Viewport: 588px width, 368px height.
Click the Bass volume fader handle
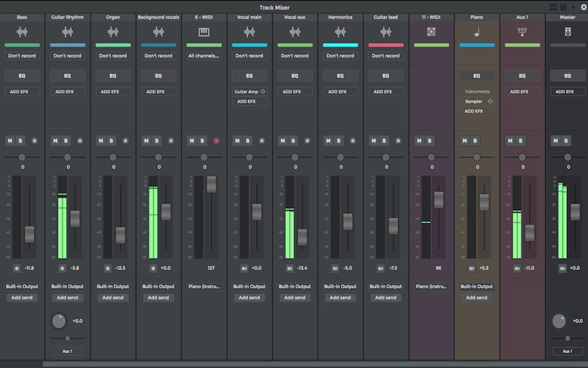[29, 235]
